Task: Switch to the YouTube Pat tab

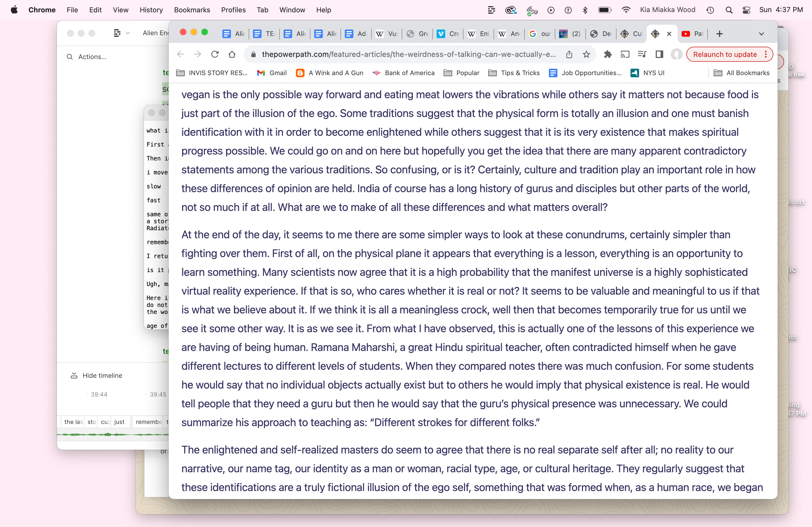Action: coord(692,34)
